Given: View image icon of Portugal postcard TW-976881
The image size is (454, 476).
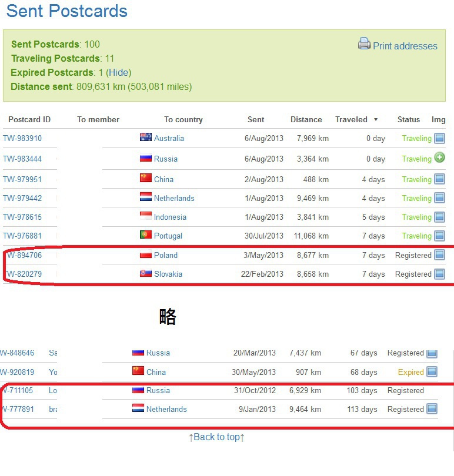Looking at the screenshot, I should tap(439, 236).
